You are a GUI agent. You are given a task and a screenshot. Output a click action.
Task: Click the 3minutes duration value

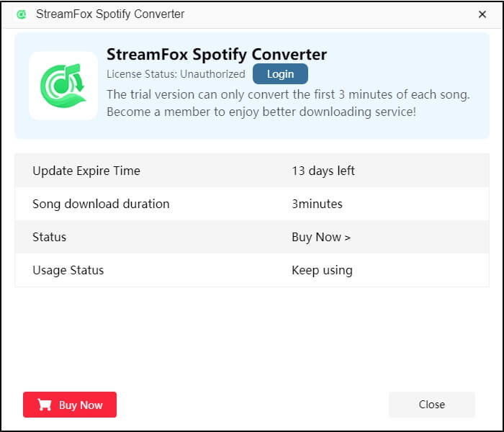tap(317, 204)
